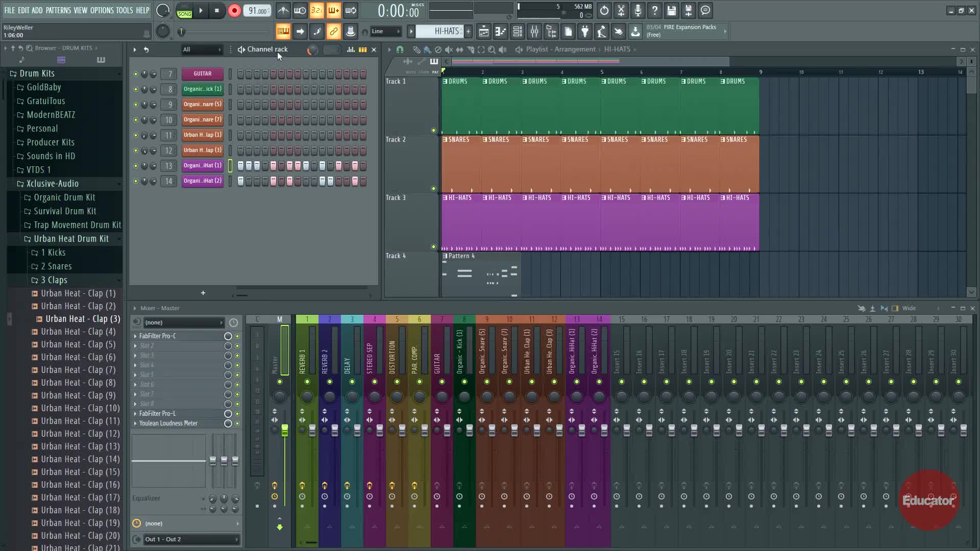Open the playlist view icon
Image resolution: width=980 pixels, height=551 pixels.
coord(483,32)
